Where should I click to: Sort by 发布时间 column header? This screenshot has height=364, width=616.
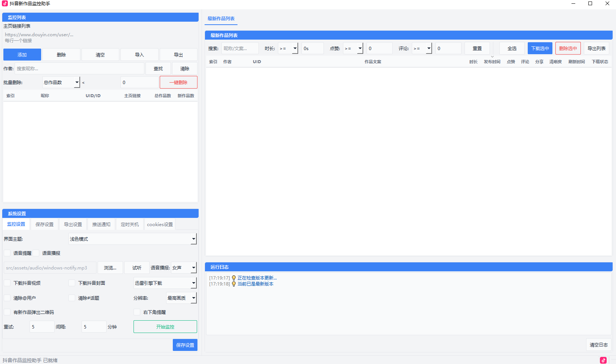coord(492,62)
